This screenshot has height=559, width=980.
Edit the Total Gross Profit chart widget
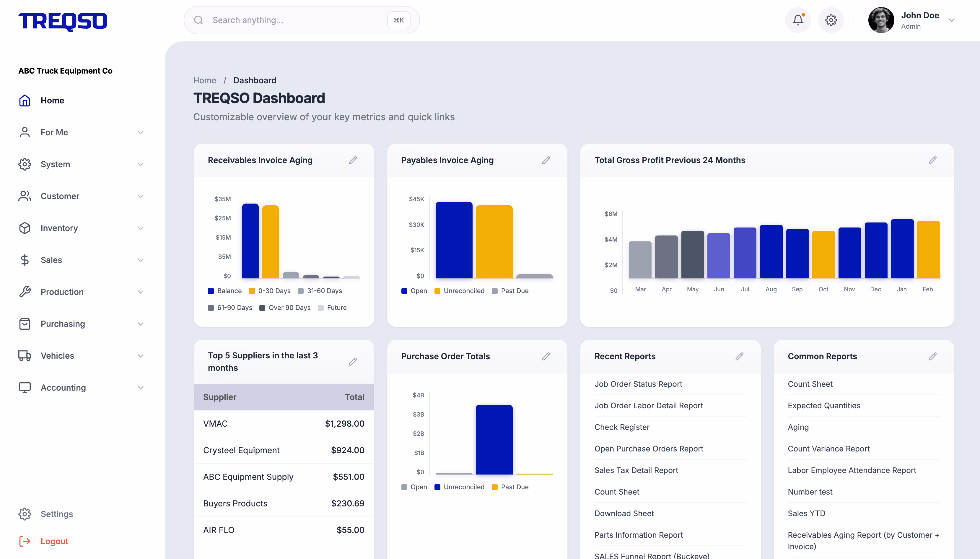tap(932, 160)
